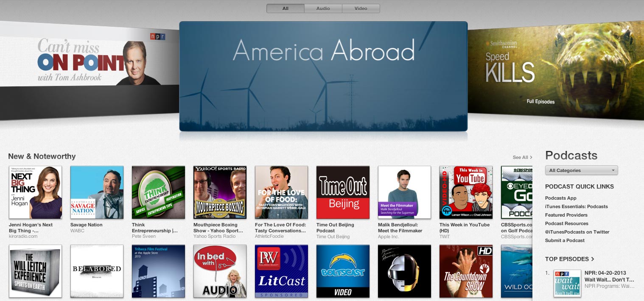Open the Featured Providers link
The width and height of the screenshot is (644, 301).
pyautogui.click(x=566, y=215)
